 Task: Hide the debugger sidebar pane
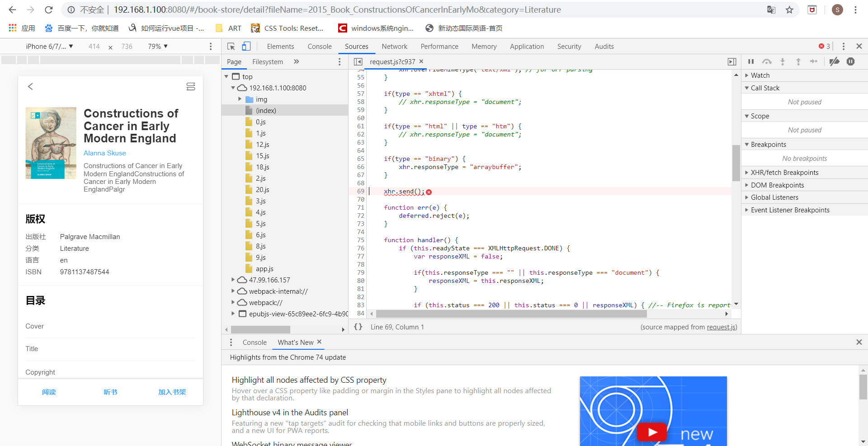pos(732,62)
